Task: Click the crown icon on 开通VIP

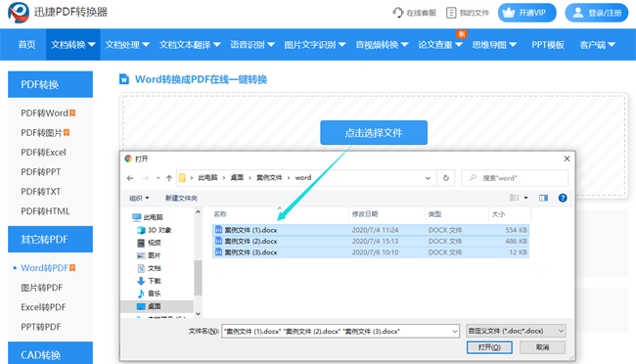Action: click(x=508, y=13)
